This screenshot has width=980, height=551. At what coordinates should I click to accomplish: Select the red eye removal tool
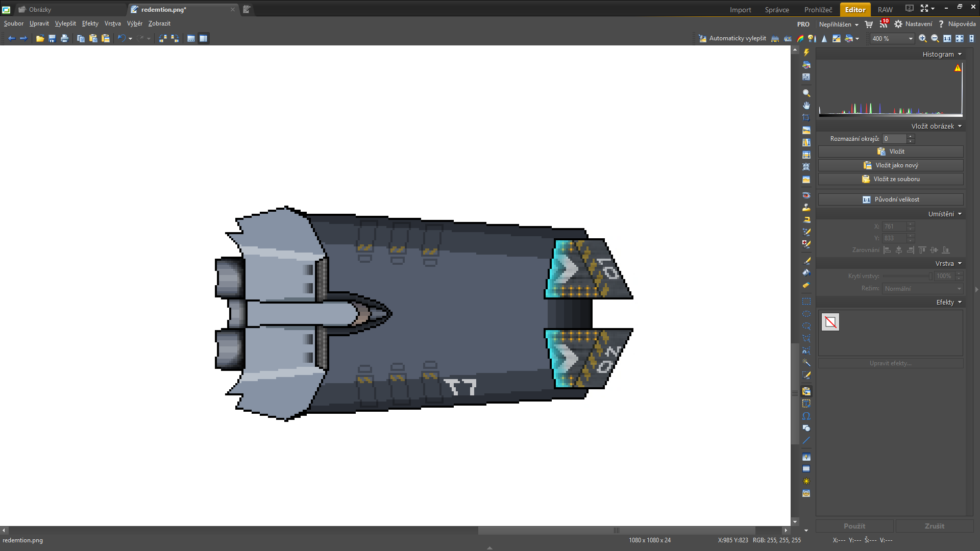point(806,195)
